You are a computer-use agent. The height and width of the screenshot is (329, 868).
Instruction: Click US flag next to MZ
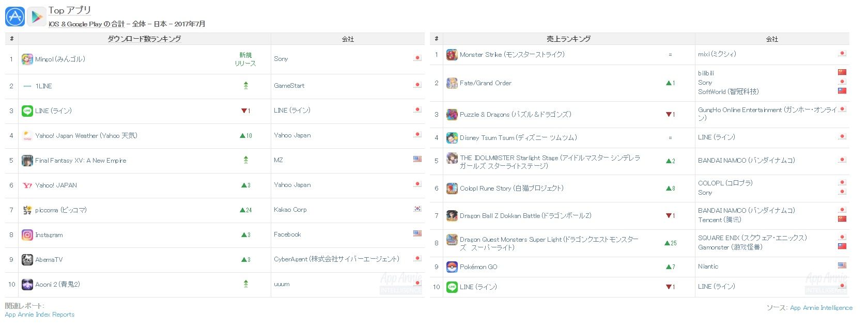[x=417, y=159]
